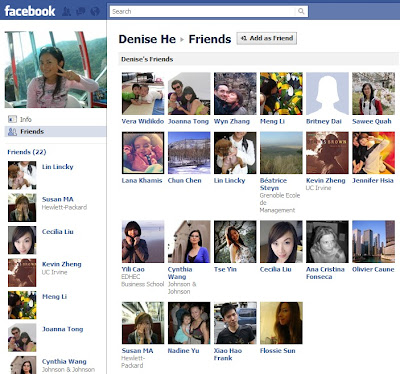Open the messages icon in header

coord(81,11)
